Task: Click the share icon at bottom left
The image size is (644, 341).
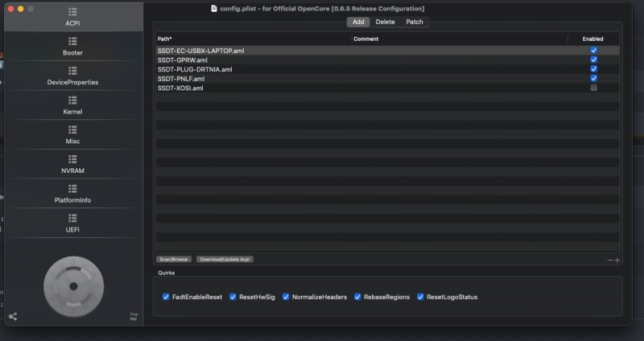Action: [13, 316]
